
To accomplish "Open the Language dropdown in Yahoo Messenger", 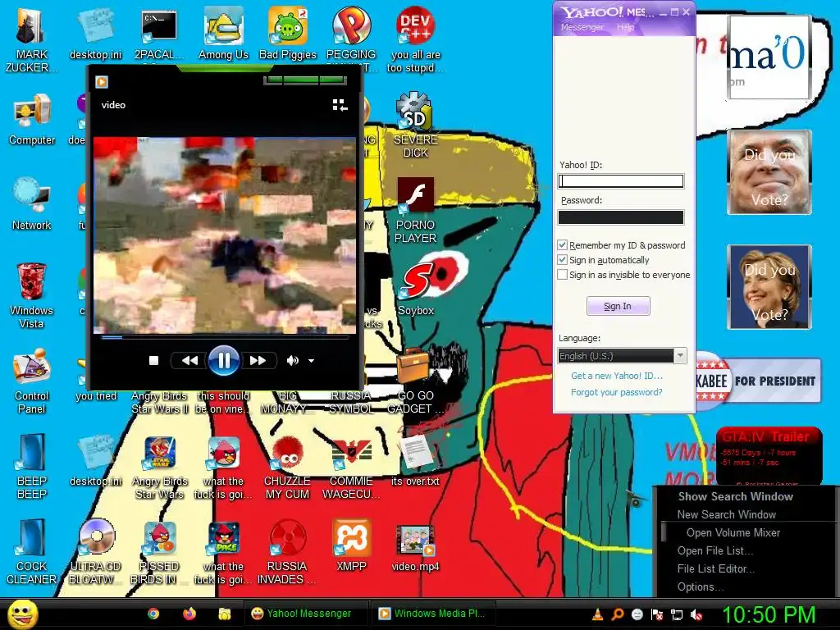I will (680, 356).
